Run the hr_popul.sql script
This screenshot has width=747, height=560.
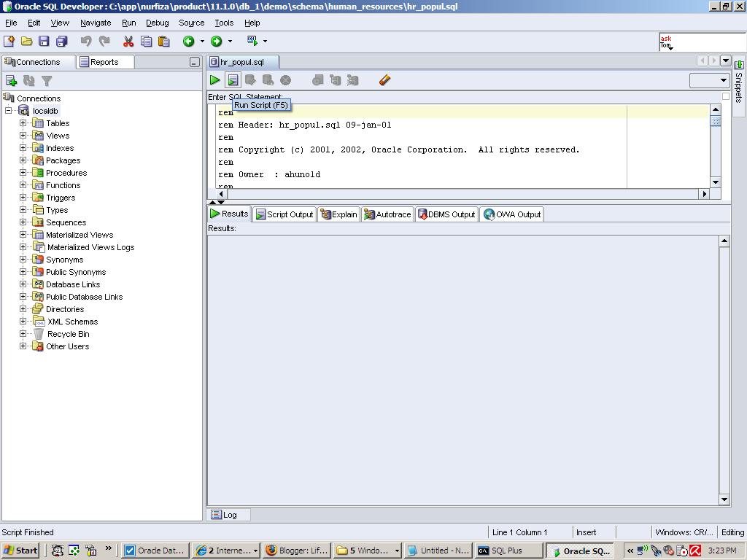tap(233, 80)
